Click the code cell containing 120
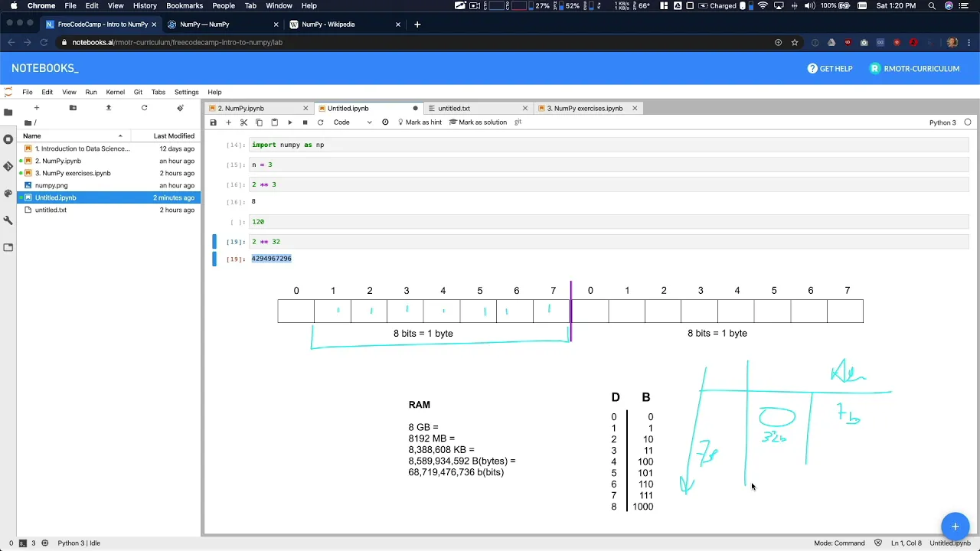The image size is (980, 551). click(x=609, y=222)
